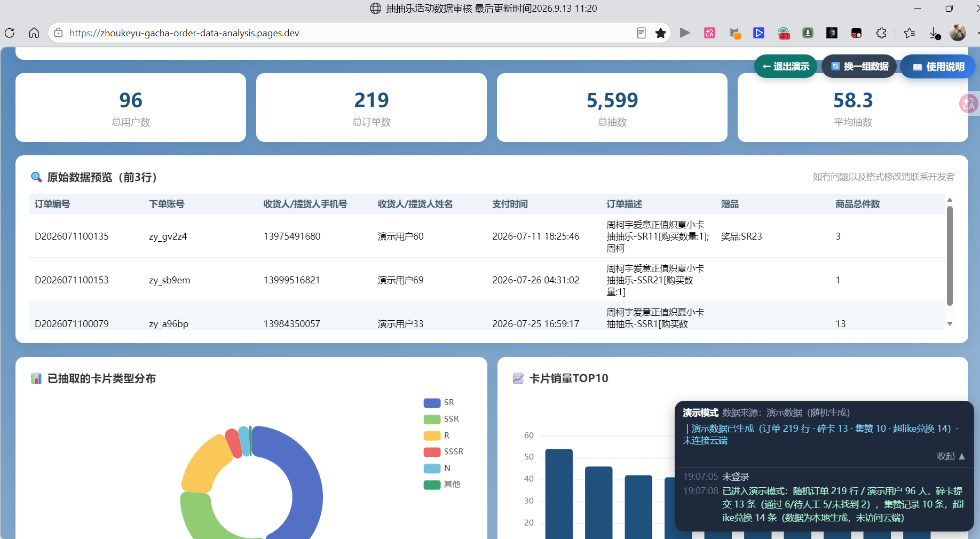Toggle the bookmark star icon
This screenshot has height=539, width=980.
click(661, 33)
